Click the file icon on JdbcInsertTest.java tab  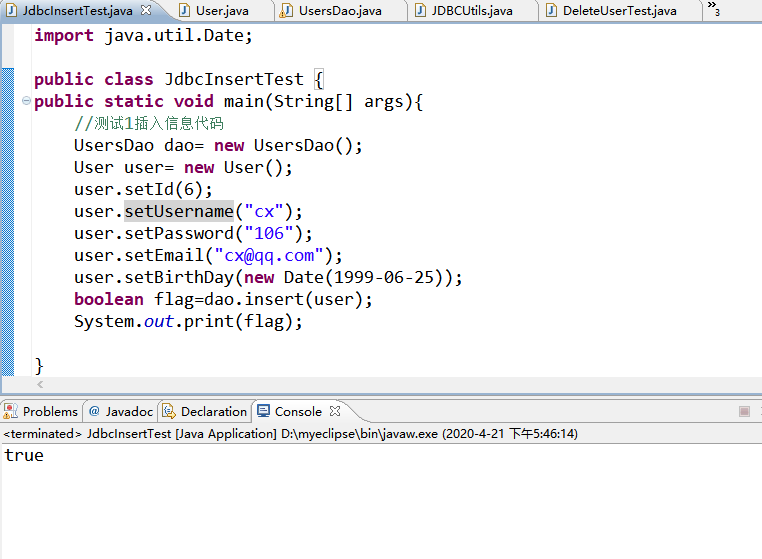[11, 11]
